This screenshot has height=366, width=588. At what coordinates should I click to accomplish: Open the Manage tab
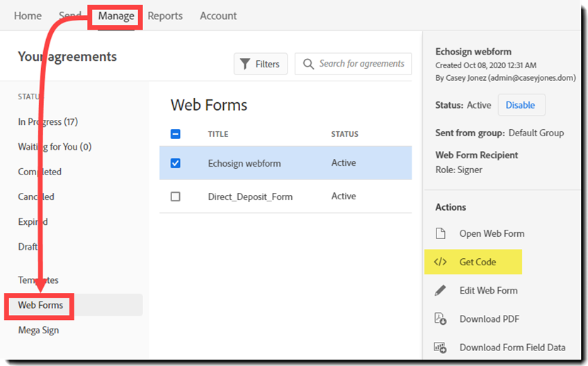116,16
